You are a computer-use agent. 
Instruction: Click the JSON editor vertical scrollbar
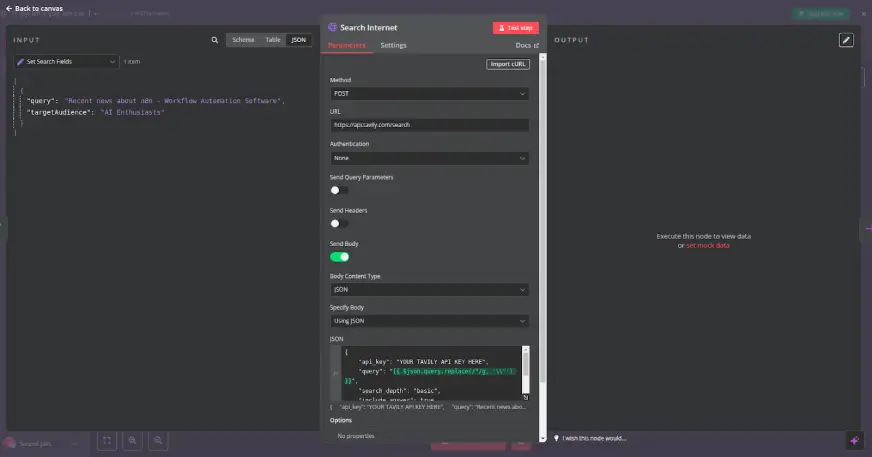pos(526,365)
